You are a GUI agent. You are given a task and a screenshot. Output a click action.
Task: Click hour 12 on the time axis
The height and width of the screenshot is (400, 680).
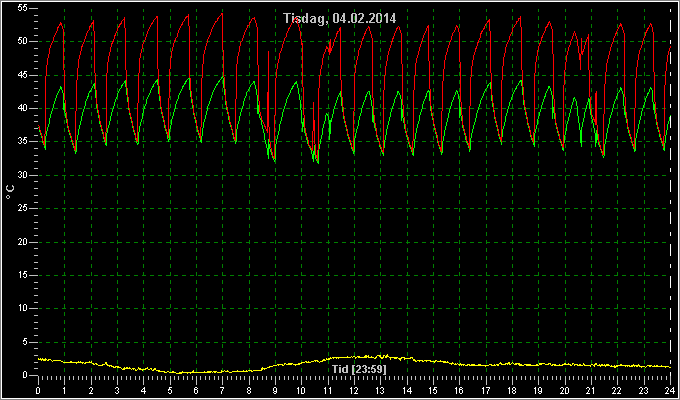[x=354, y=390]
